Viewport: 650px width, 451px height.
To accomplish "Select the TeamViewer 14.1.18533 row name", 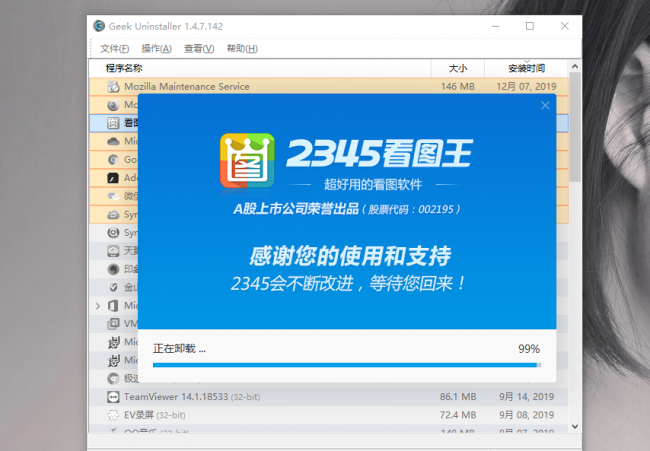I will pos(192,397).
